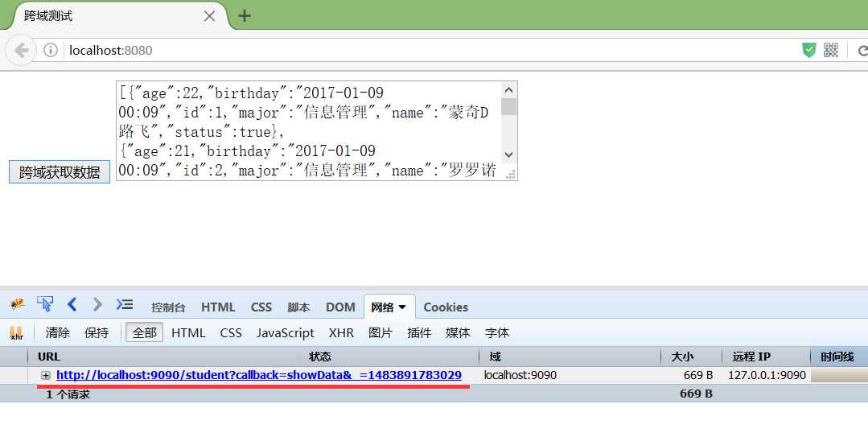
Task: Reload the page with refresh icon
Action: 862,51
